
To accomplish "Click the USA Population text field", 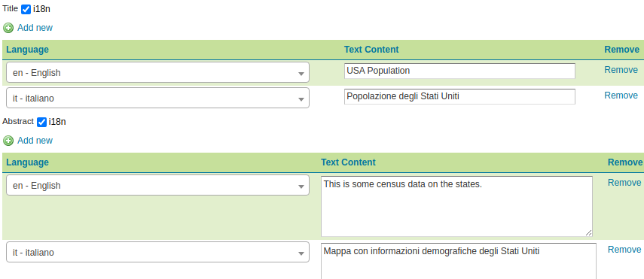I will click(459, 71).
